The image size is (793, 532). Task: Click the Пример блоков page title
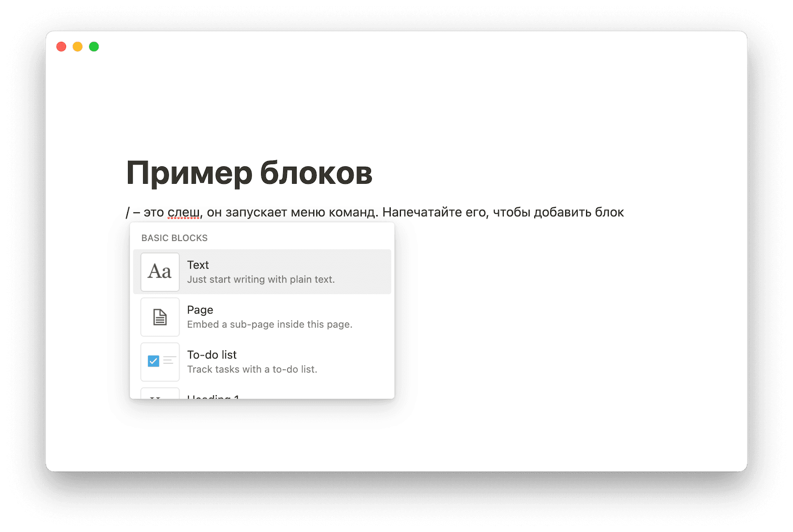pyautogui.click(x=249, y=173)
